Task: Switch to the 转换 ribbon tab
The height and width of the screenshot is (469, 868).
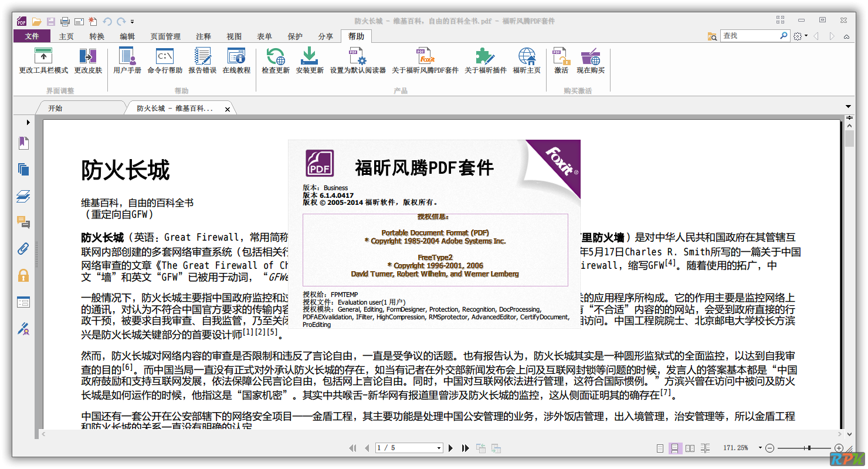Action: [97, 36]
